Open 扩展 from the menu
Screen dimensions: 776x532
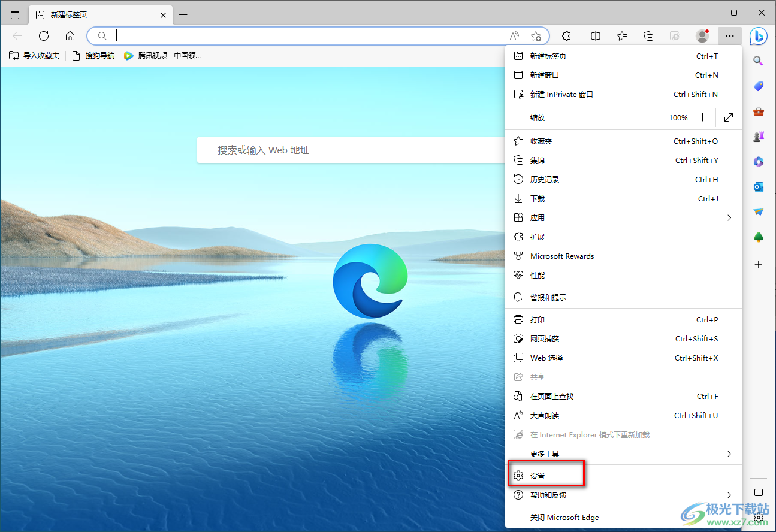click(x=623, y=237)
